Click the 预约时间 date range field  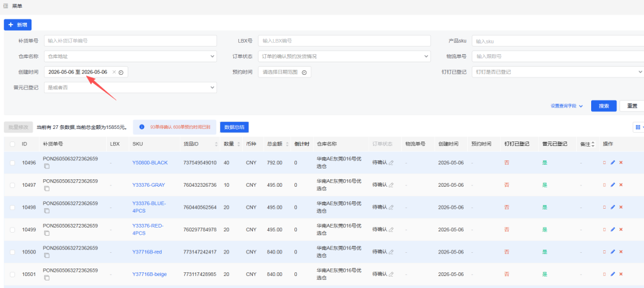pyautogui.click(x=285, y=72)
